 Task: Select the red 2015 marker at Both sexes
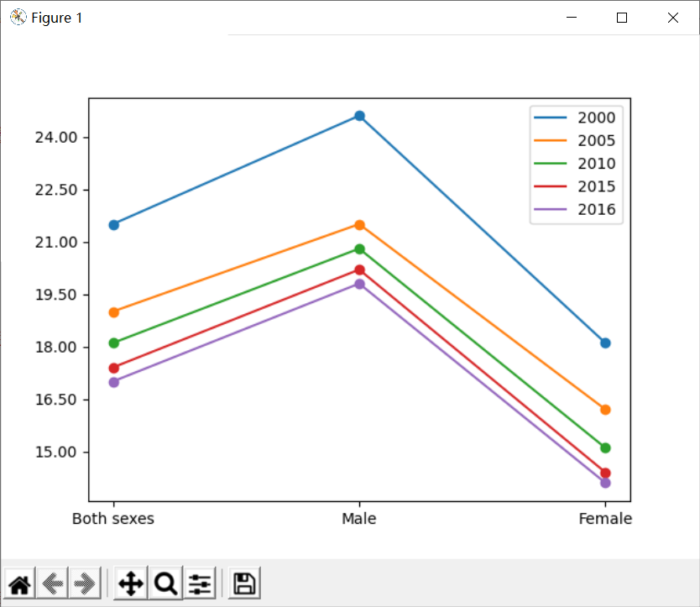pyautogui.click(x=114, y=368)
